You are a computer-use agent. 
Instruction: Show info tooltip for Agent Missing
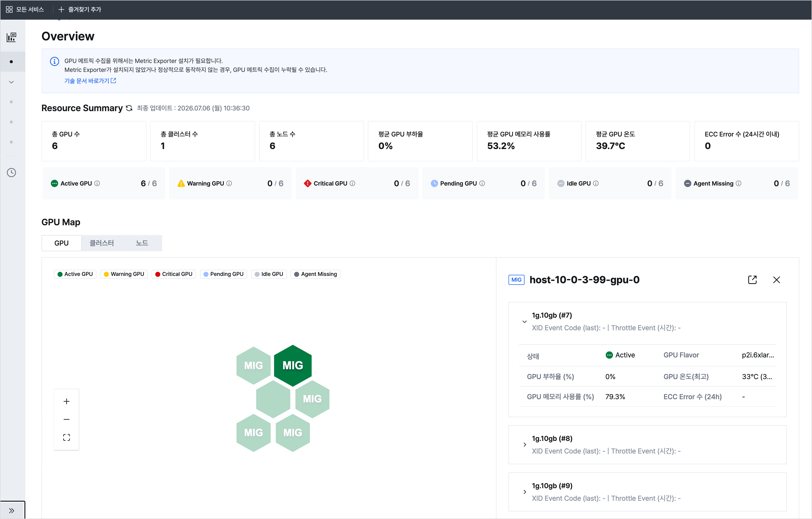point(738,183)
